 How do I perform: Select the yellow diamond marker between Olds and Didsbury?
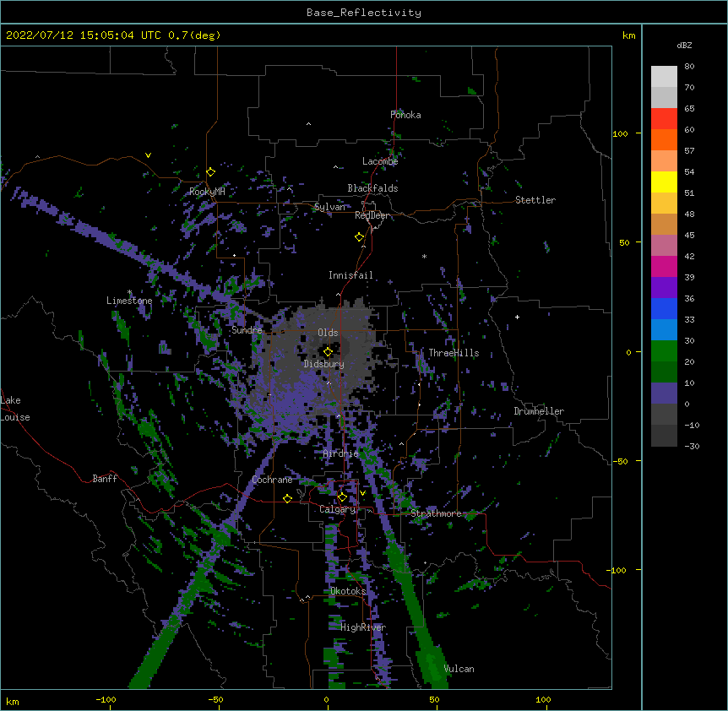pos(328,352)
